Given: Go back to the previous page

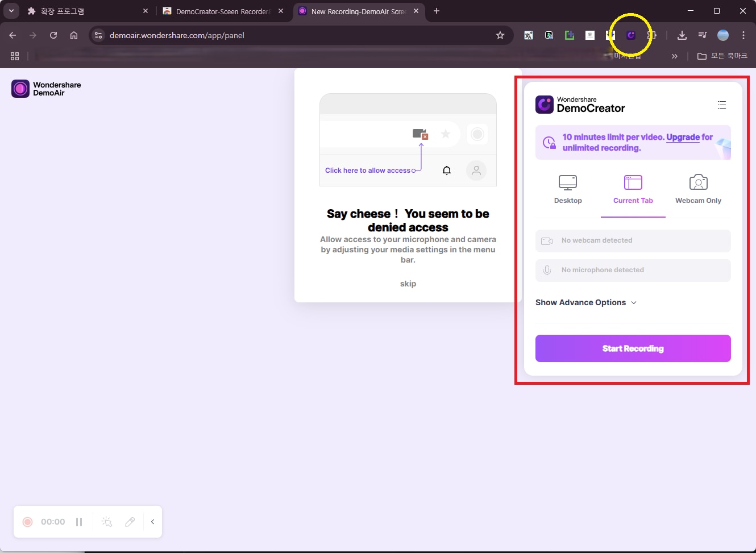Looking at the screenshot, I should tap(13, 35).
